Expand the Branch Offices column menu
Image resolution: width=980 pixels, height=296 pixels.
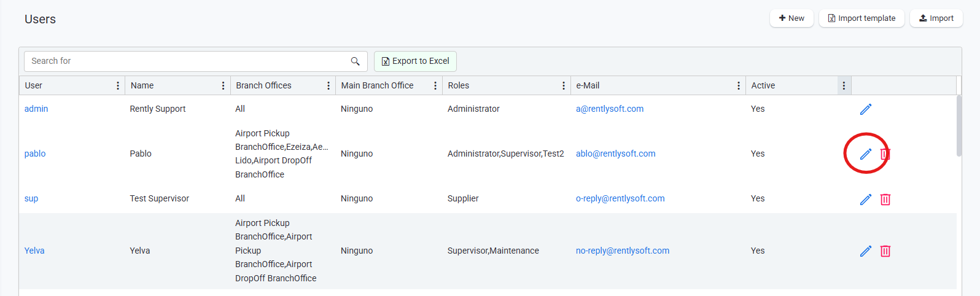[x=329, y=85]
